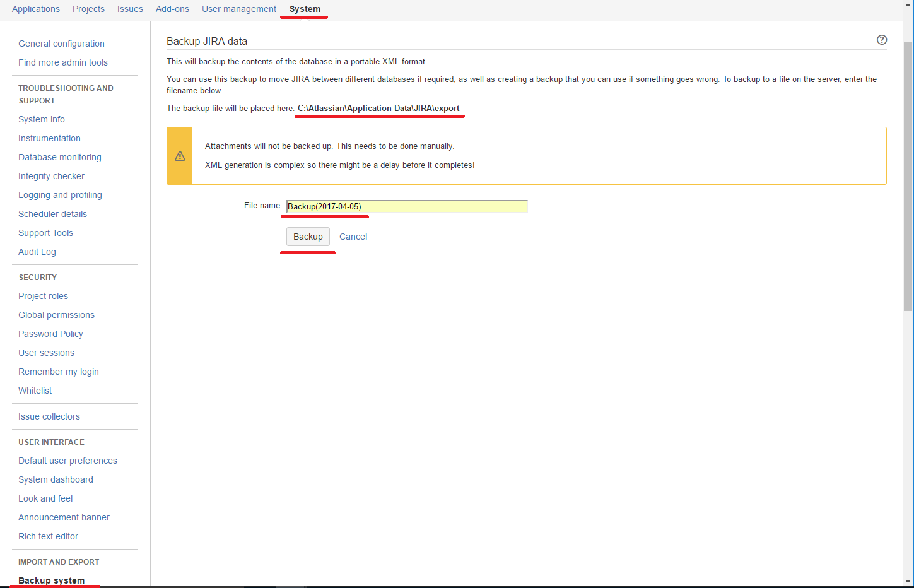Click the scrollbar up arrow
914x588 pixels.
(x=908, y=5)
